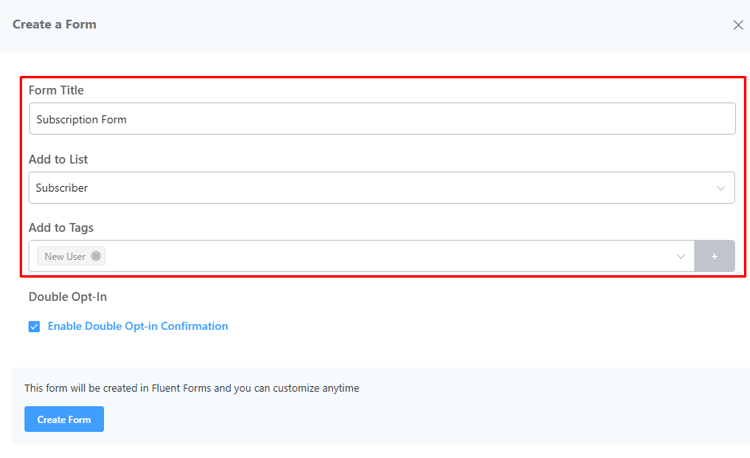Click the Double Opt-In heading
Viewport: 750px width, 458px height.
69,297
